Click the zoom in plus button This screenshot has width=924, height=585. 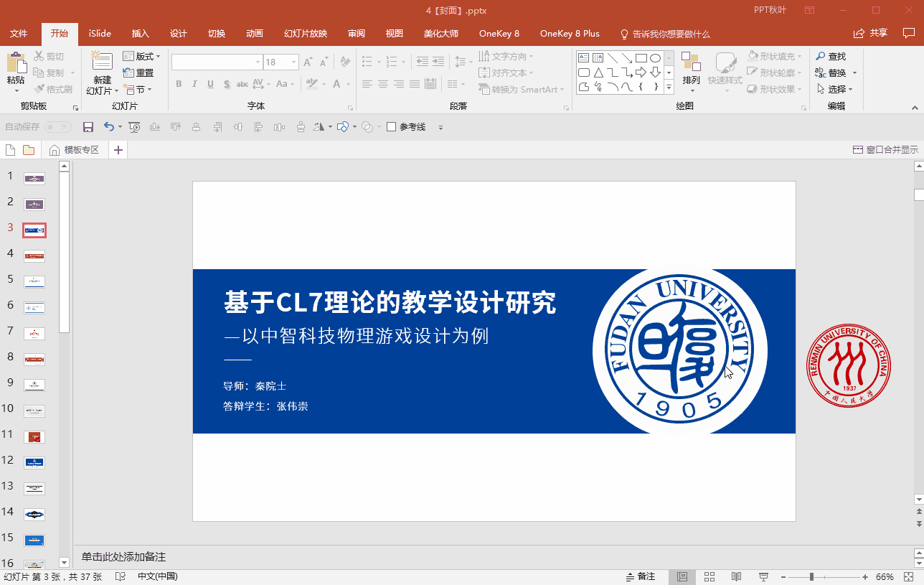coord(865,577)
